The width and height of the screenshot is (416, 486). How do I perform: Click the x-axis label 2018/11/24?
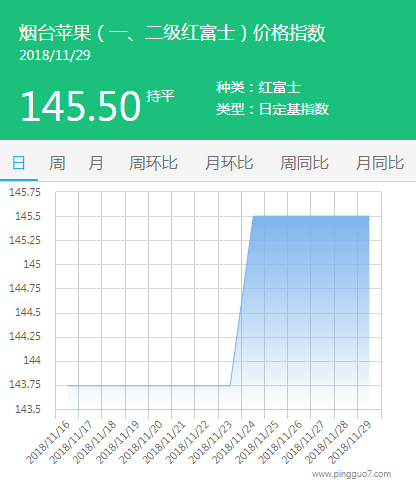pyautogui.click(x=233, y=442)
